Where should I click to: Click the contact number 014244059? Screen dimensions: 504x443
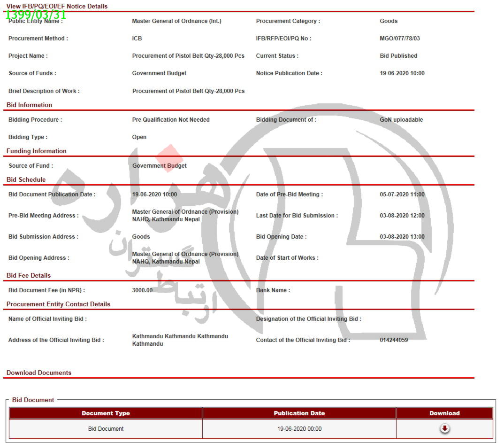[394, 340]
